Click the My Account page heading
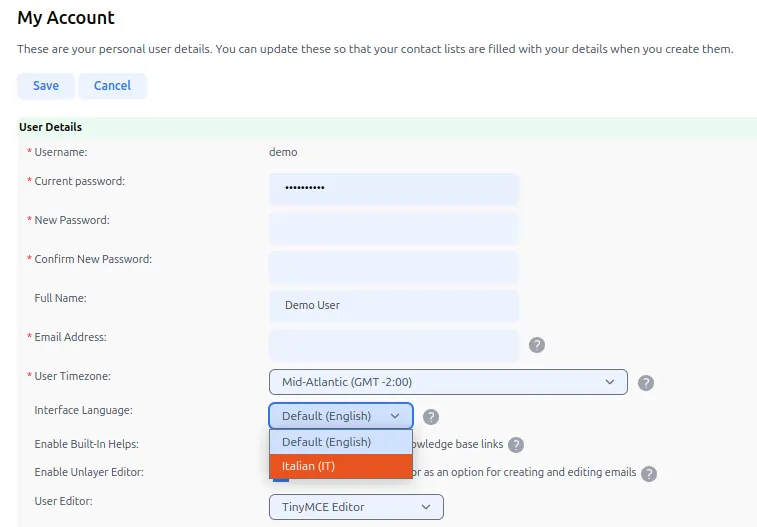The width and height of the screenshot is (757, 527). pos(66,18)
